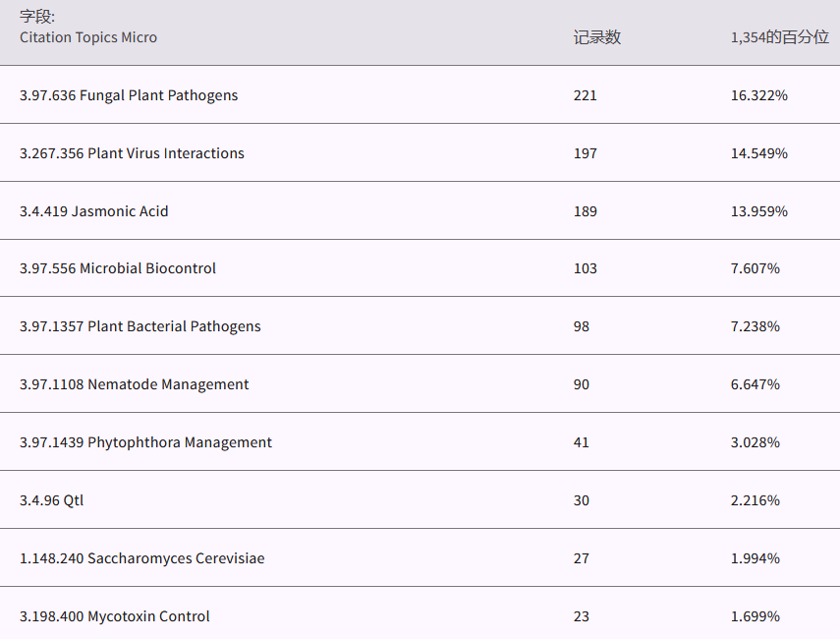The height and width of the screenshot is (639, 840).
Task: Click the Citation Topics Micro column header
Action: (x=88, y=37)
